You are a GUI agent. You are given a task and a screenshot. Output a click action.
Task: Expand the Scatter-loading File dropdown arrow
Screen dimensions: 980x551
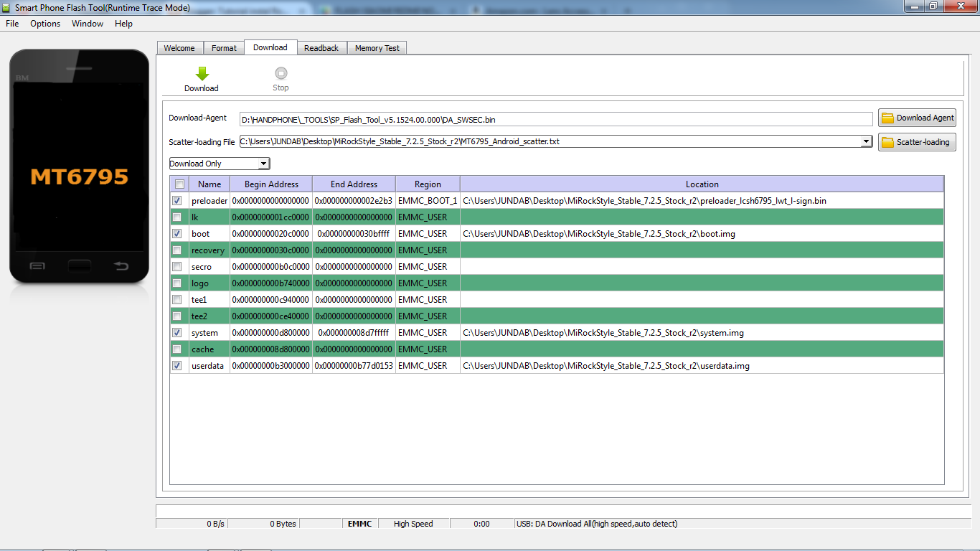pos(867,141)
